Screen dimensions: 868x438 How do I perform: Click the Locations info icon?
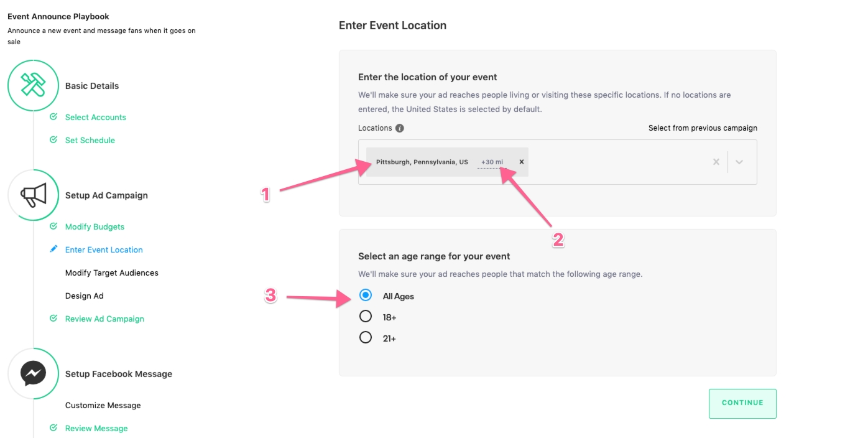[x=400, y=128]
